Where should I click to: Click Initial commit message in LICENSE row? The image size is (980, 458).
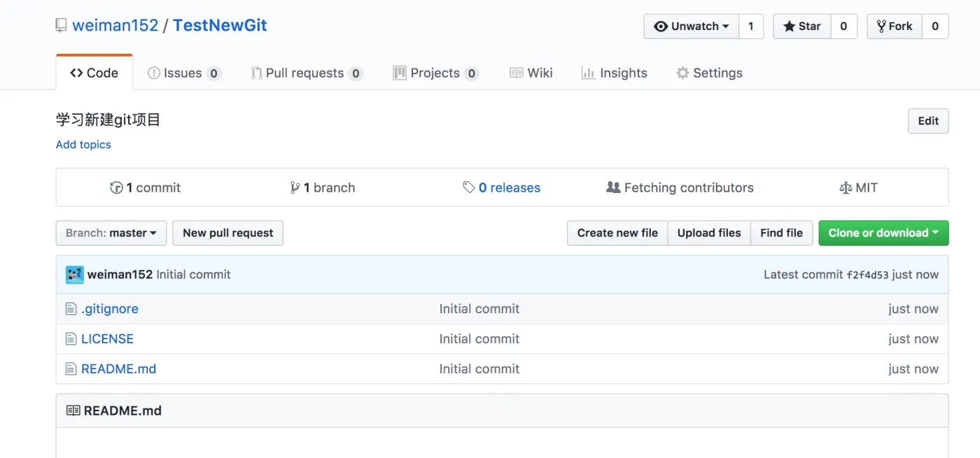click(479, 339)
